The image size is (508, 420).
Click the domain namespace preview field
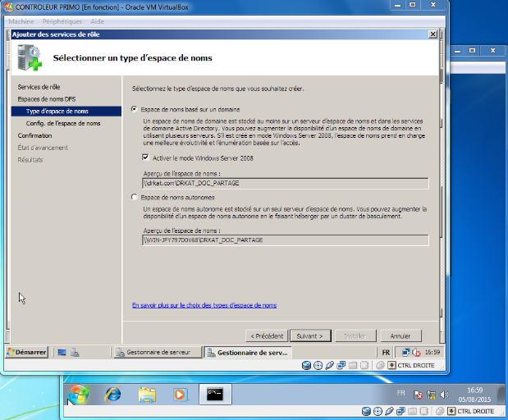(x=285, y=183)
